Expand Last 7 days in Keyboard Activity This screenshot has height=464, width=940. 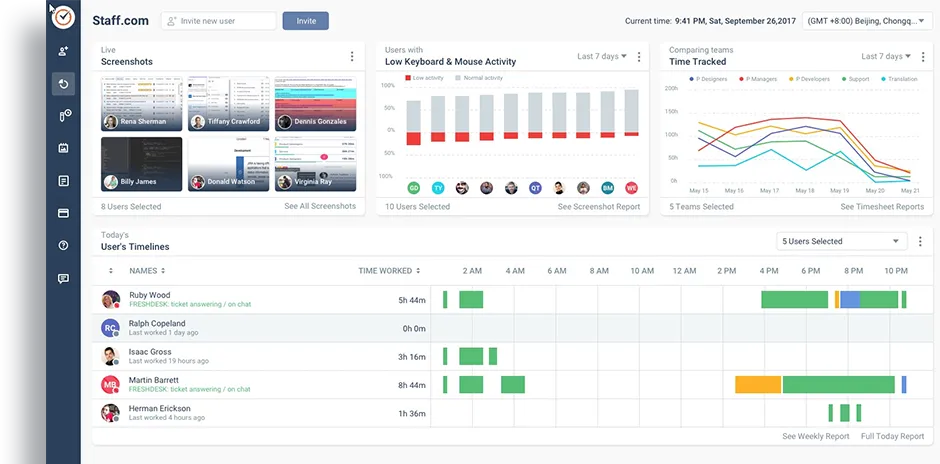[x=602, y=57]
